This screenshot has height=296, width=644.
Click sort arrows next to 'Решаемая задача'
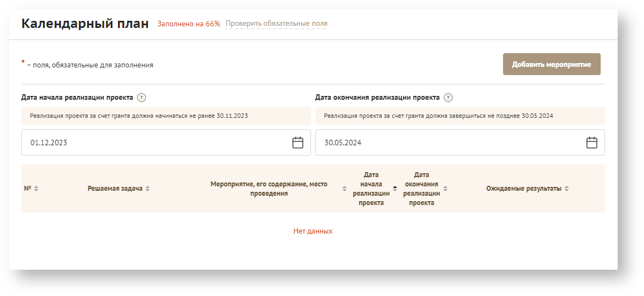click(148, 189)
